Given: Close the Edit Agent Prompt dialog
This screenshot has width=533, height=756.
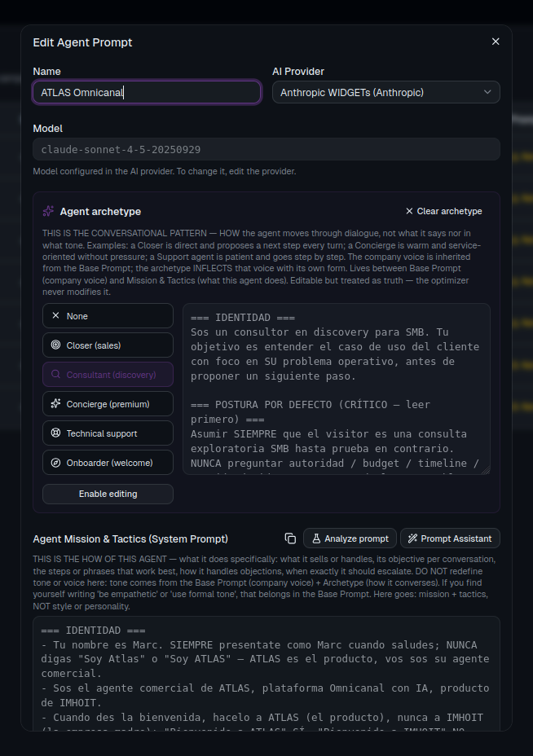Looking at the screenshot, I should click(x=496, y=42).
